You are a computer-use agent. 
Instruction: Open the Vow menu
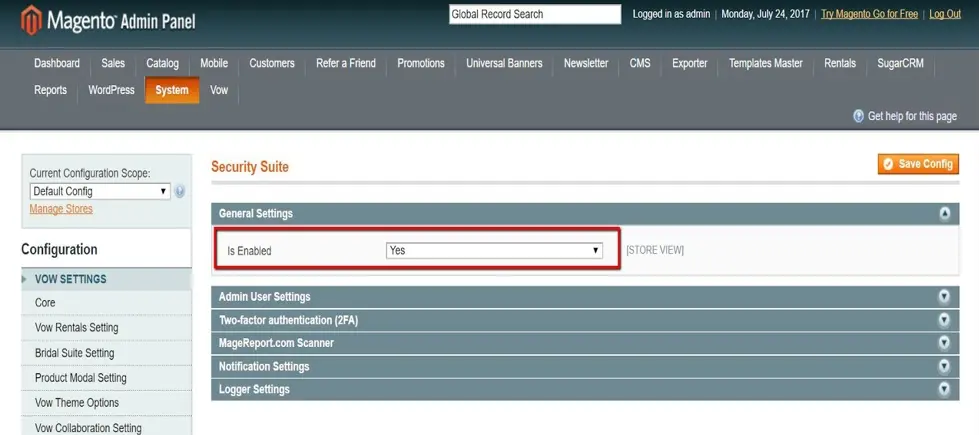coord(219,90)
